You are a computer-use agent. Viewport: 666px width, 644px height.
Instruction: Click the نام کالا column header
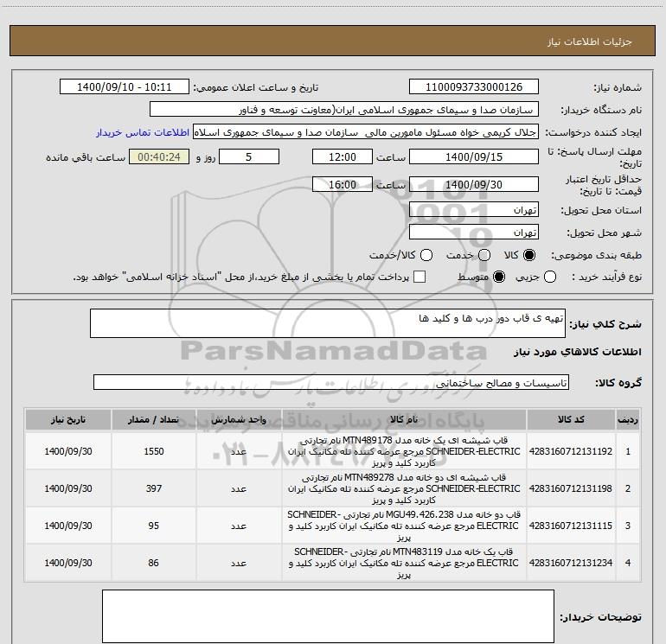[x=404, y=419]
